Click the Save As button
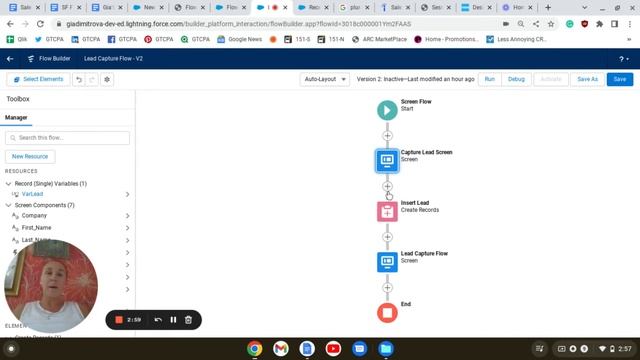This screenshot has width=640, height=360. (x=587, y=79)
